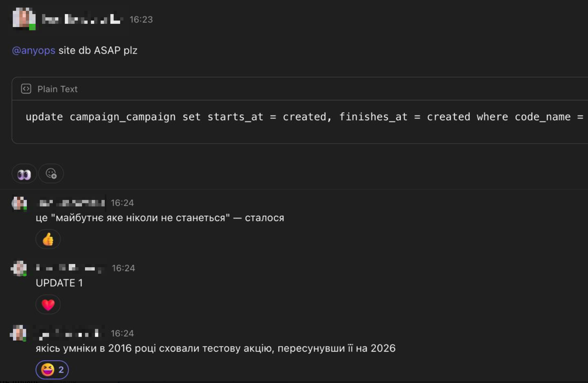
Task: Click the code block icon beside Plain Text
Action: click(x=26, y=89)
